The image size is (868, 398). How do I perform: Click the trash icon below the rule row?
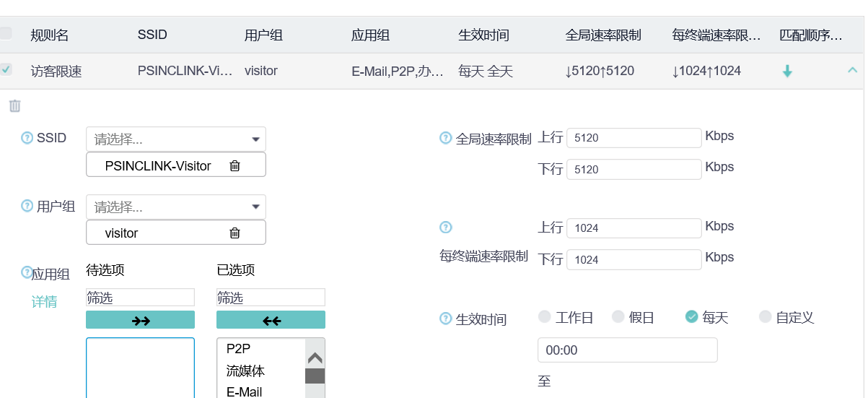14,106
